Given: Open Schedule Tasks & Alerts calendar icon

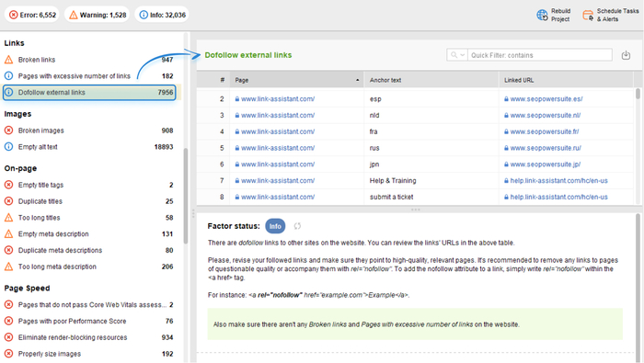Looking at the screenshot, I should tap(588, 16).
